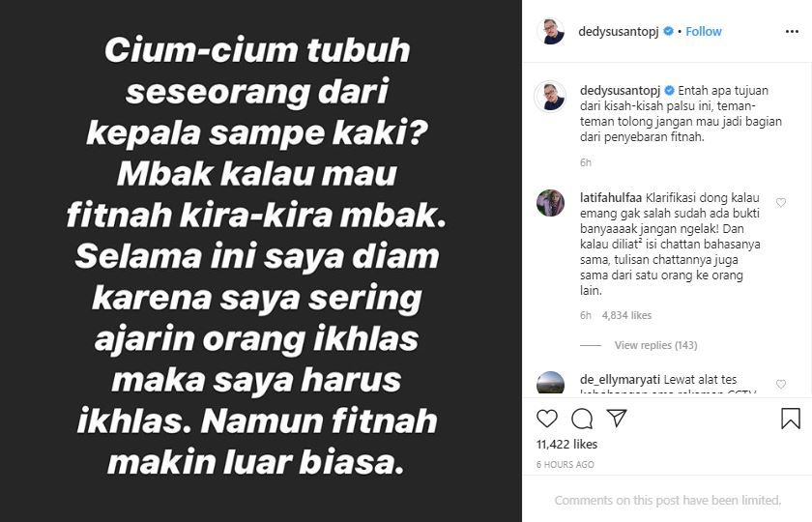Open dedysusantopj profile from header username

[x=619, y=32]
